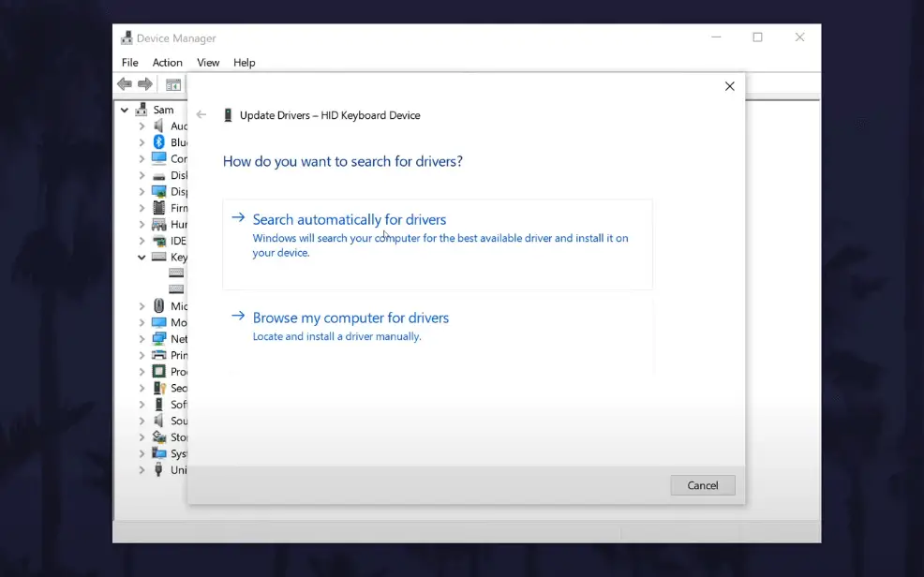Click the dialog back arrow
This screenshot has width=924, height=577.
click(201, 115)
